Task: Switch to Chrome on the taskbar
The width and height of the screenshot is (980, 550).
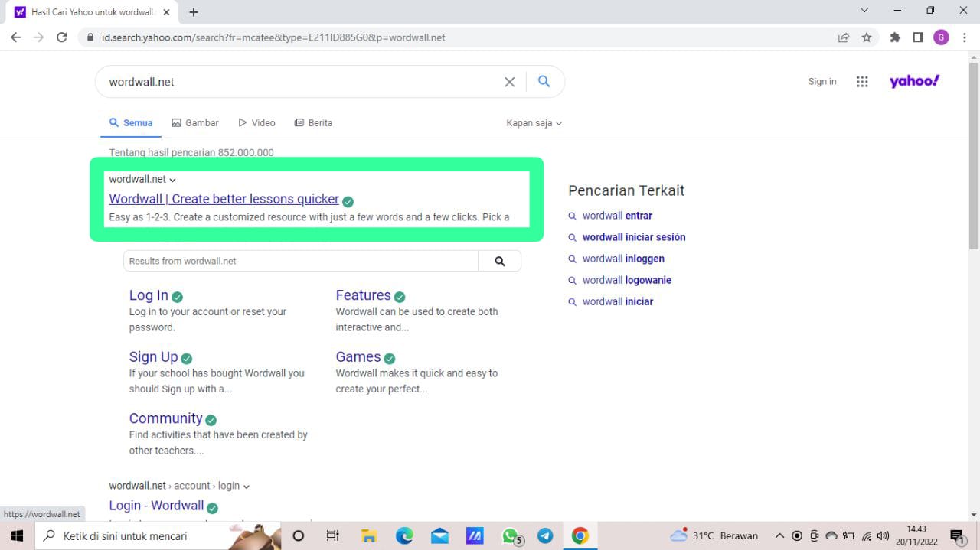Action: [x=580, y=535]
